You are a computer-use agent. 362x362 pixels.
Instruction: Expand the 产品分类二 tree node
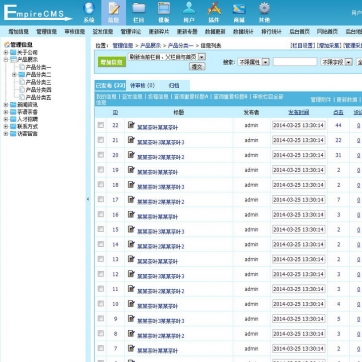[14, 75]
